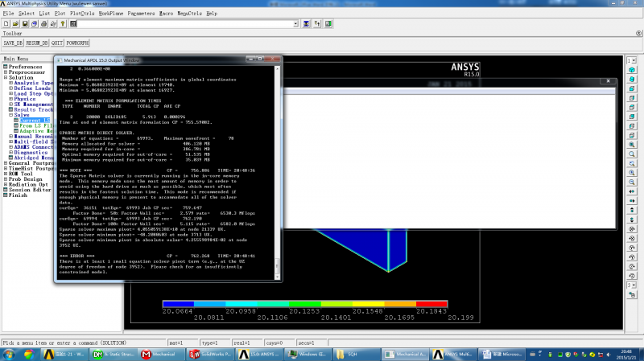Open the Report Generator icon
The image size is (644, 361).
[x=53, y=24]
